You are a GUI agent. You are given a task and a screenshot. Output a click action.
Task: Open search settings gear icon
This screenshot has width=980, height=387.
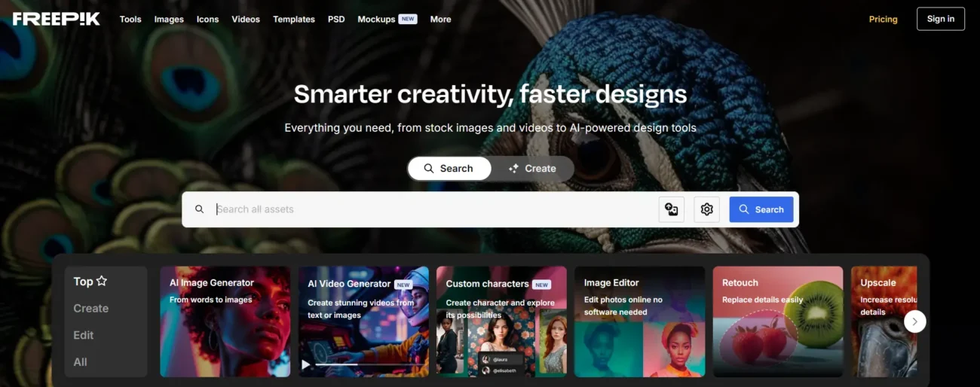706,209
